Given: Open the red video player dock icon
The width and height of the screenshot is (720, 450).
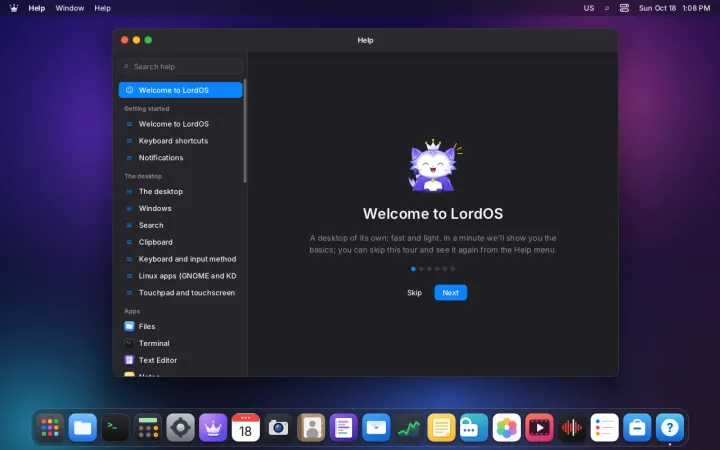Looking at the screenshot, I should click(539, 428).
